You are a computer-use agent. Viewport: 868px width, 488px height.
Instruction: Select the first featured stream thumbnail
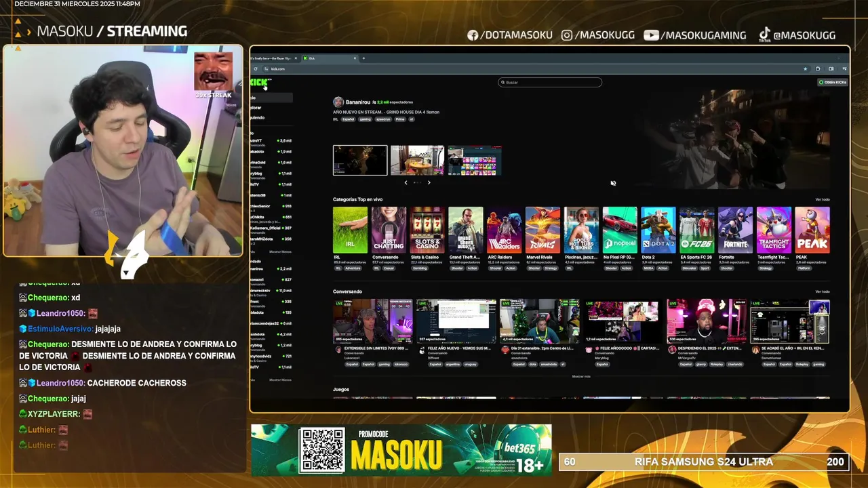tap(360, 161)
